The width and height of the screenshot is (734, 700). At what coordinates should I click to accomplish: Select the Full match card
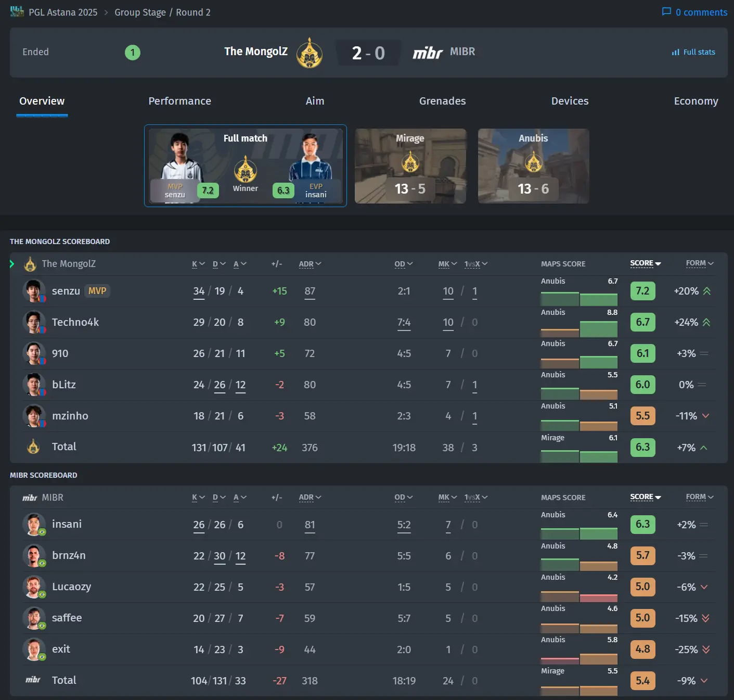246,166
